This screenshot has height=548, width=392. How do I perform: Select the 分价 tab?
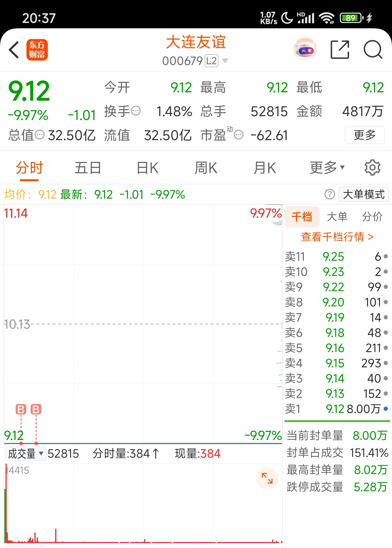coord(372,217)
